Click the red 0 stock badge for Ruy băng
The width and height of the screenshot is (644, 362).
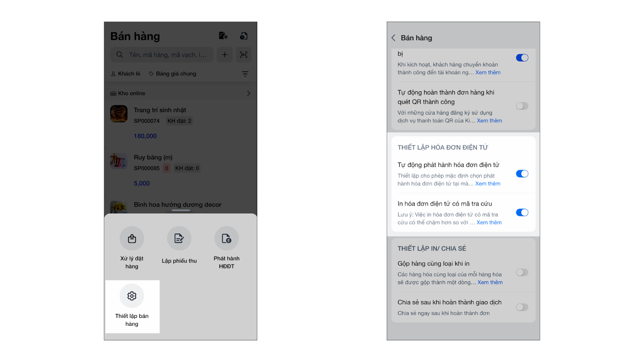click(167, 168)
